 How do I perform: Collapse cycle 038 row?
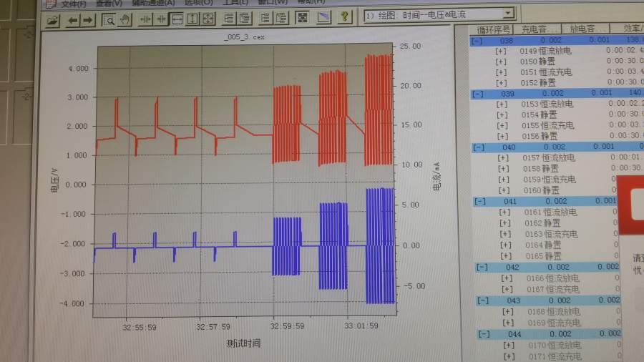point(477,41)
